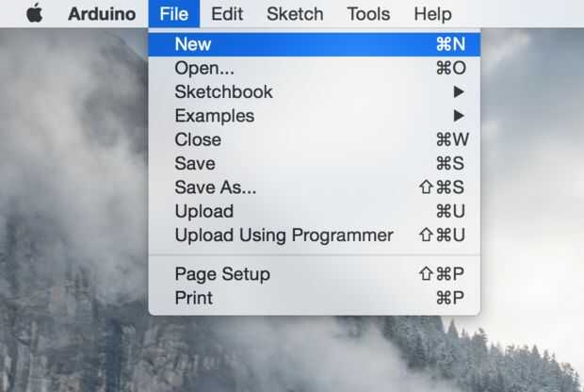Screen dimensions: 584x392
Task: Select Save As... menu entry
Action: 215,188
